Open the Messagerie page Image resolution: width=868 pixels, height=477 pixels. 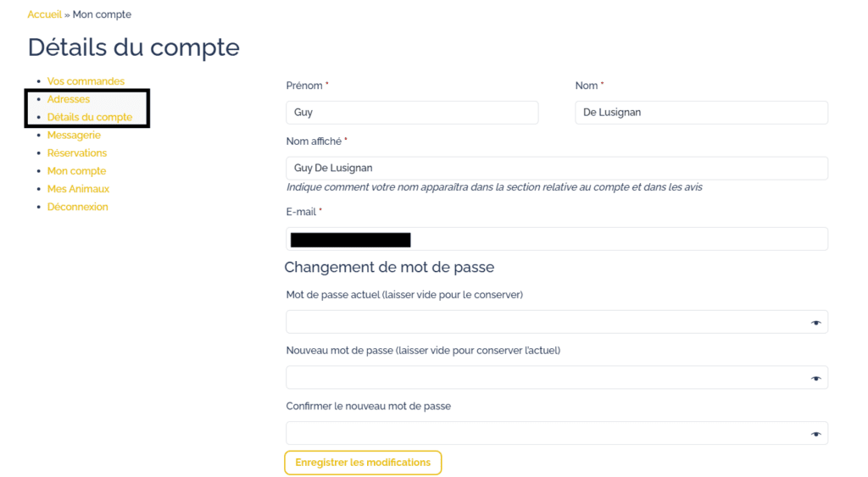(x=74, y=135)
